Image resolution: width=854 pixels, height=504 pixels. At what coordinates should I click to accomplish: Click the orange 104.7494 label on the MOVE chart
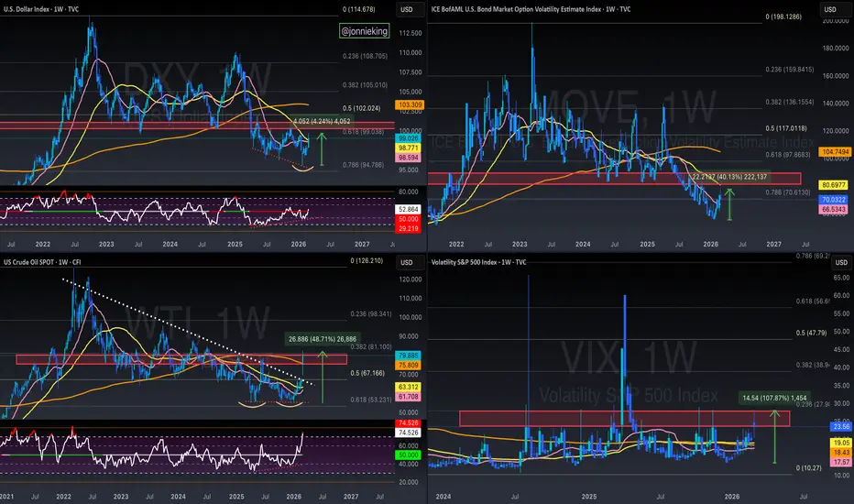coord(836,152)
